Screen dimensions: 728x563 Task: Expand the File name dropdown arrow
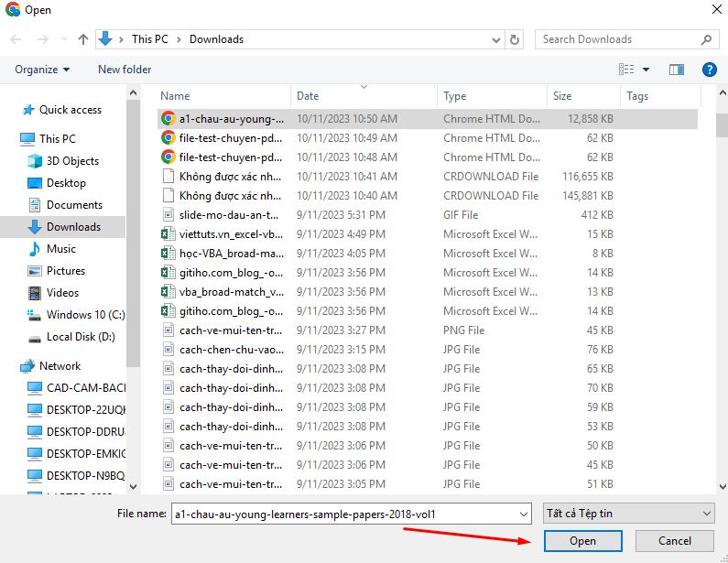click(523, 514)
